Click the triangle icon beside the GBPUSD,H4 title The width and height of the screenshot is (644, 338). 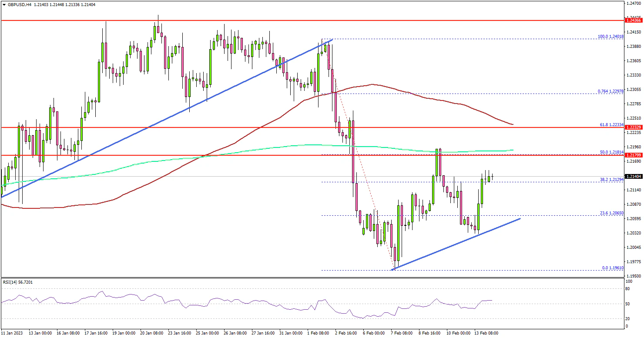click(x=3, y=4)
